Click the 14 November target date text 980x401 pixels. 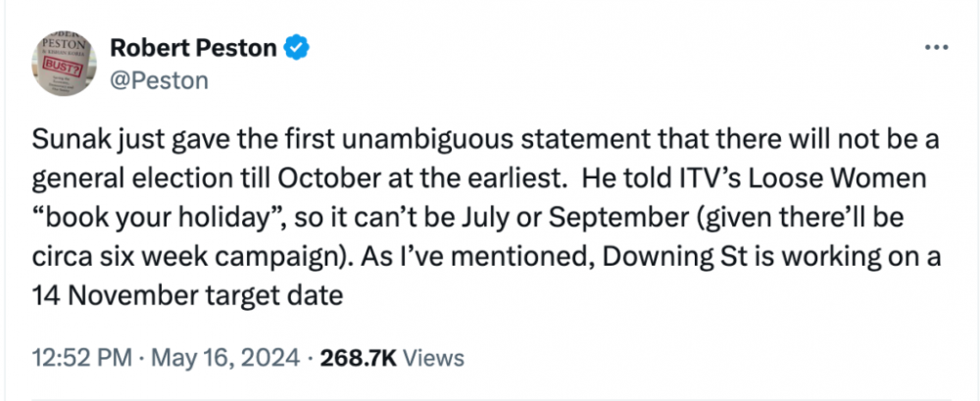tap(187, 296)
